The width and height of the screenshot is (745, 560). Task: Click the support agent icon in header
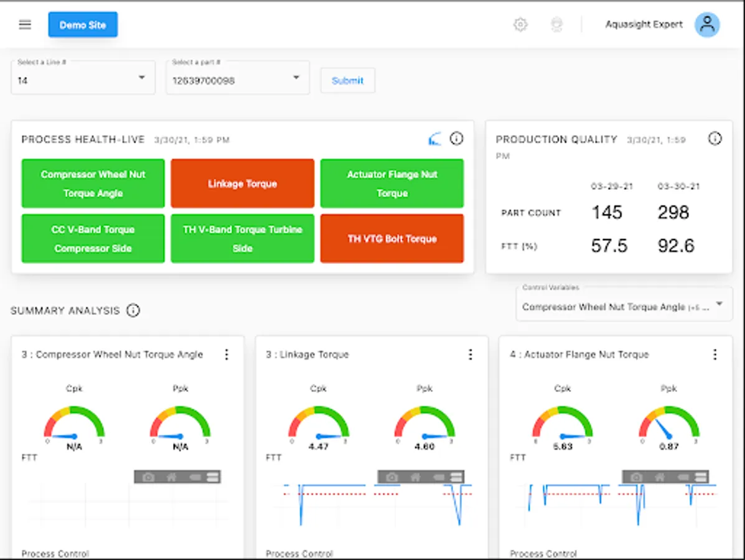(x=556, y=24)
